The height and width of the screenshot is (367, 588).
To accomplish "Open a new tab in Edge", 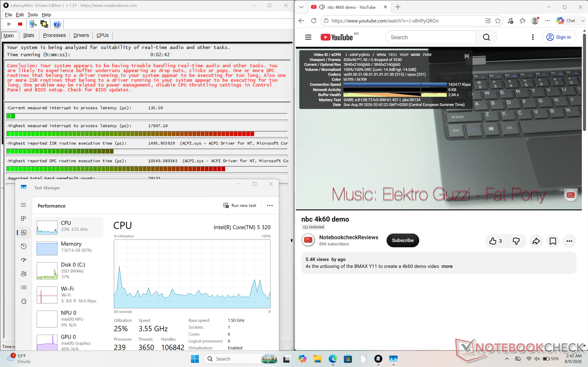I will tap(398, 7).
